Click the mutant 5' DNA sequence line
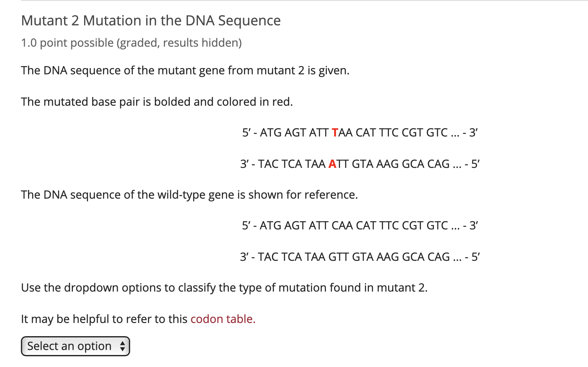The width and height of the screenshot is (588, 367). (360, 132)
